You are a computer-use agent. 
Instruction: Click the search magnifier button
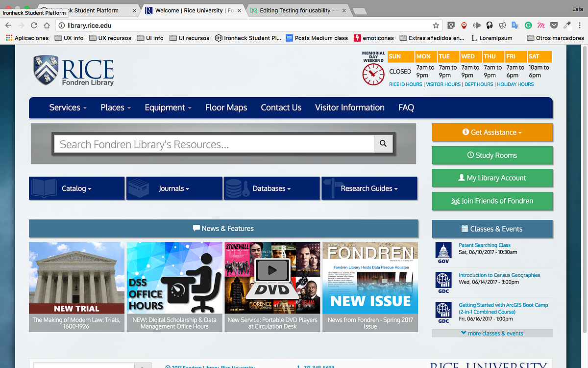pos(383,144)
